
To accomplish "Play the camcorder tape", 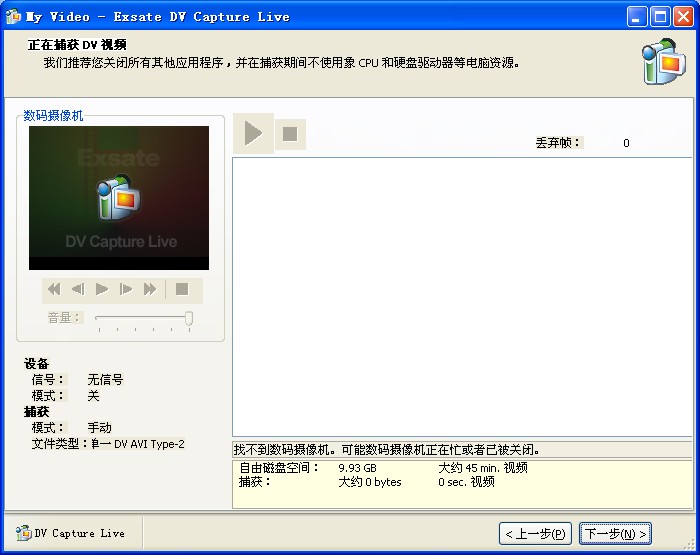I will (x=102, y=289).
